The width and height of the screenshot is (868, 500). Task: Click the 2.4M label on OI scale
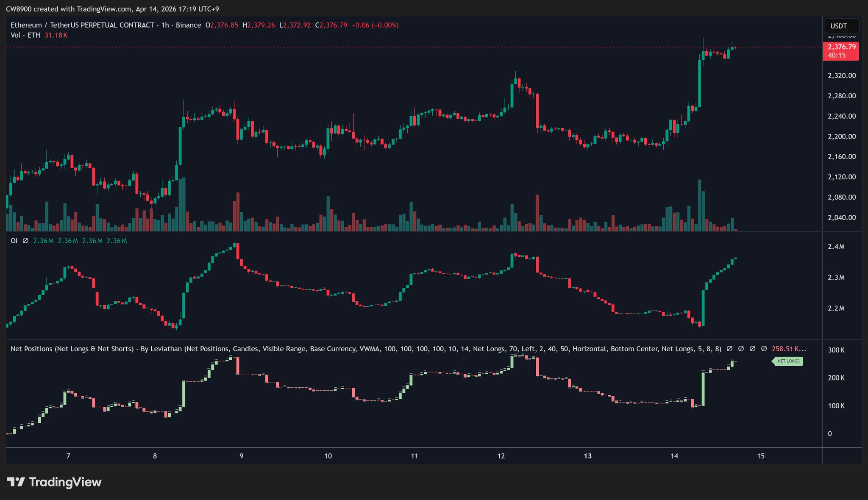point(836,247)
